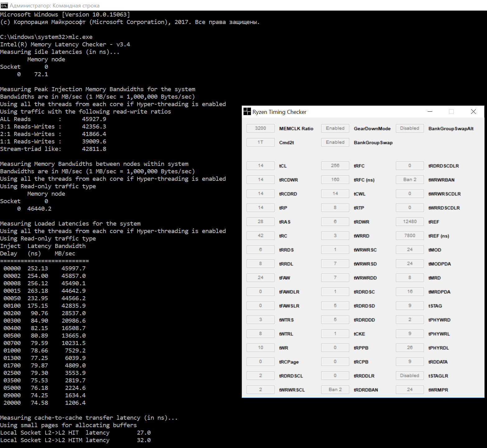Screen dimensions: 487x448
Task: Click the 'mlc.exe' command text
Action: [x=80, y=37]
